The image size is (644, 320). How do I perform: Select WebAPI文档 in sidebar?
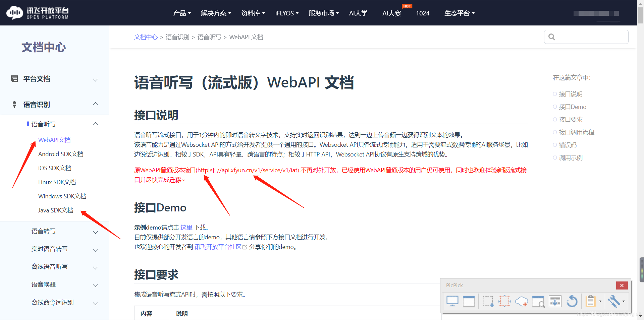(x=54, y=140)
